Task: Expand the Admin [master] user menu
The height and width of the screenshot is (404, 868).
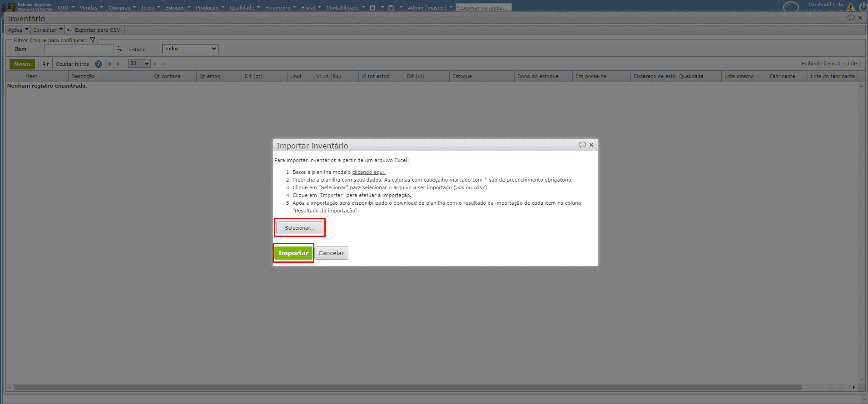Action: pyautogui.click(x=430, y=8)
